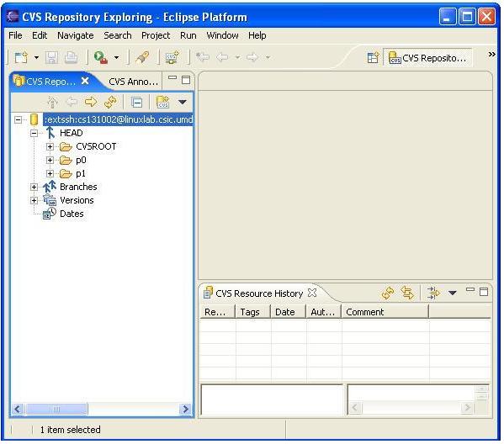Open the repositories view menu triangle

coord(183,102)
